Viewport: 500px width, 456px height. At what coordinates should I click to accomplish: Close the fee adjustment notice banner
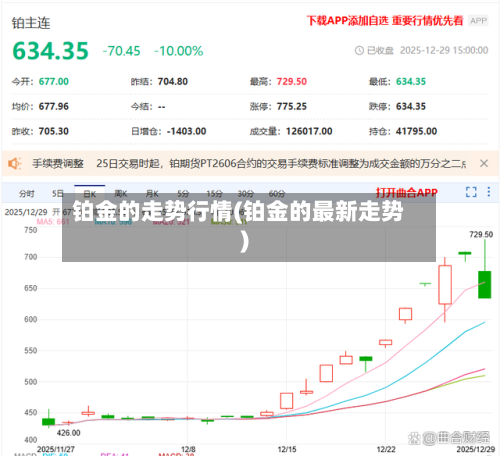pyautogui.click(x=484, y=163)
